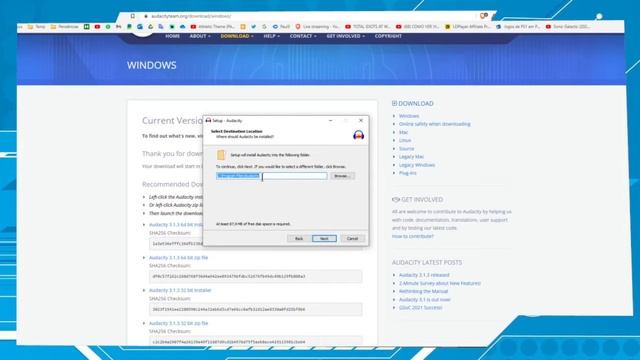
Task: Click the Browse... button in setup
Action: coord(342,176)
